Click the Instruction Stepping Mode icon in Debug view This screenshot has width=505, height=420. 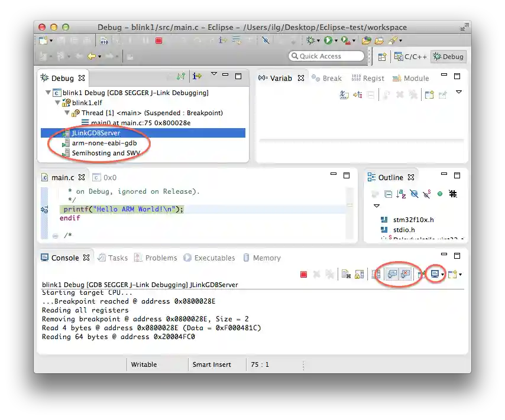(197, 76)
